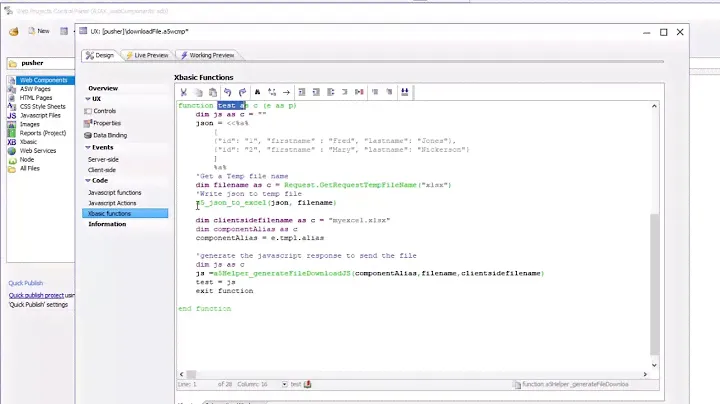This screenshot has height=404, width=720.
Task: Click the Paste clipboard icon
Action: coord(213,91)
